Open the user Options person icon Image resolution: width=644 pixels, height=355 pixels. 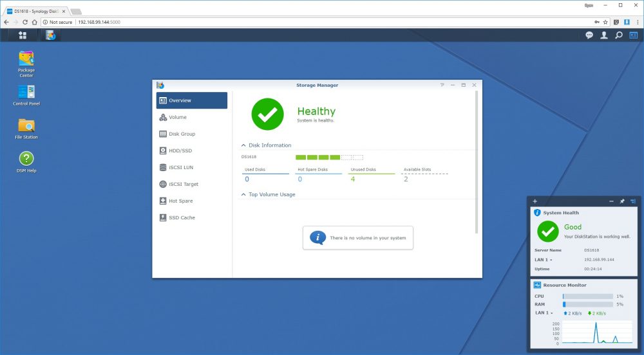[604, 35]
